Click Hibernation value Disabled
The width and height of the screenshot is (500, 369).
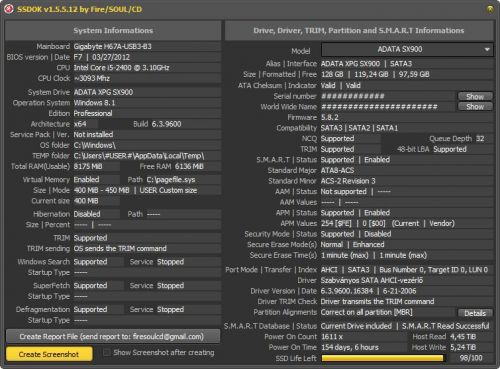click(x=87, y=214)
